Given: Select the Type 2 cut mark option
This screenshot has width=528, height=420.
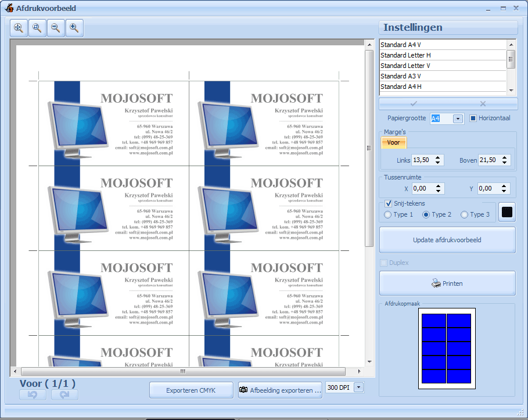Looking at the screenshot, I should tap(426, 214).
